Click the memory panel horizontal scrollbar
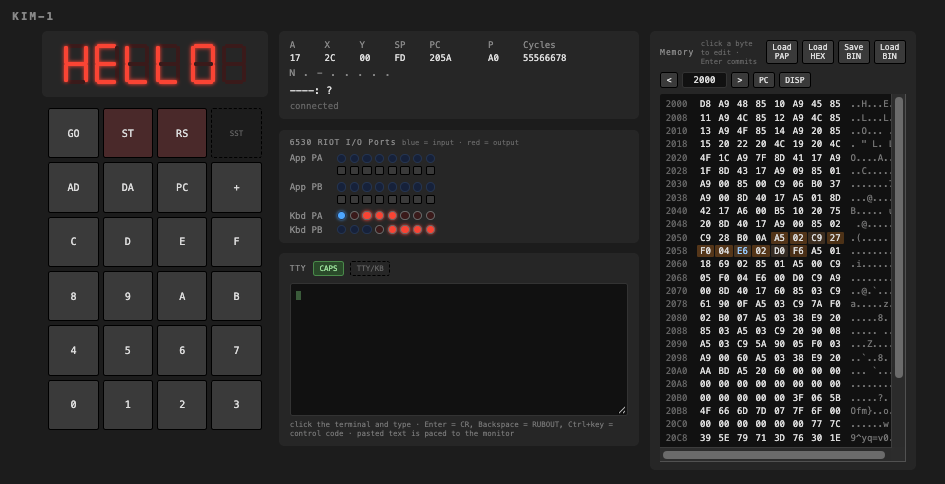 774,455
